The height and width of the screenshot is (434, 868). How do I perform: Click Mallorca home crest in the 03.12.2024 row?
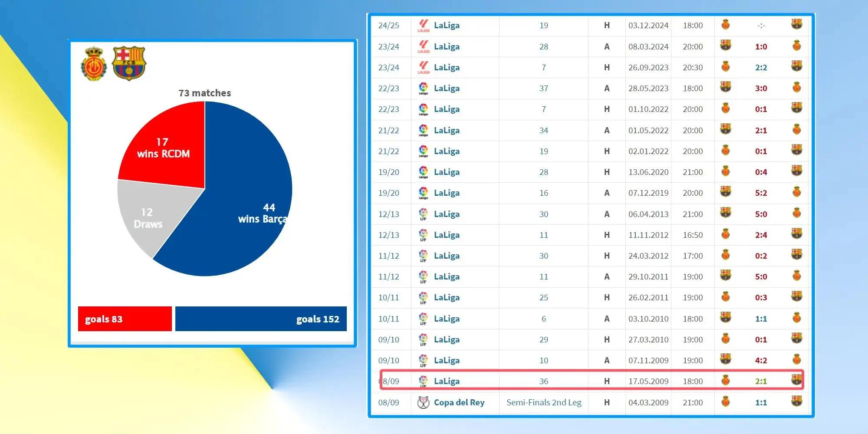[x=725, y=24]
